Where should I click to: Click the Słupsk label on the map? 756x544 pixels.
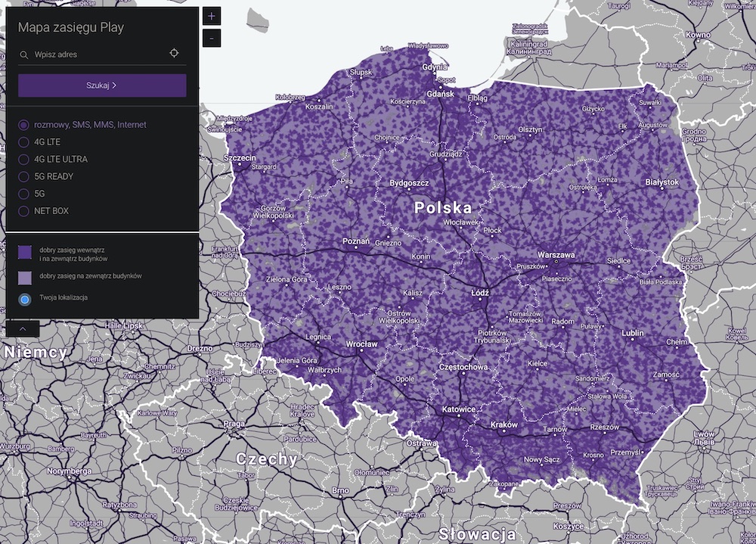point(361,72)
